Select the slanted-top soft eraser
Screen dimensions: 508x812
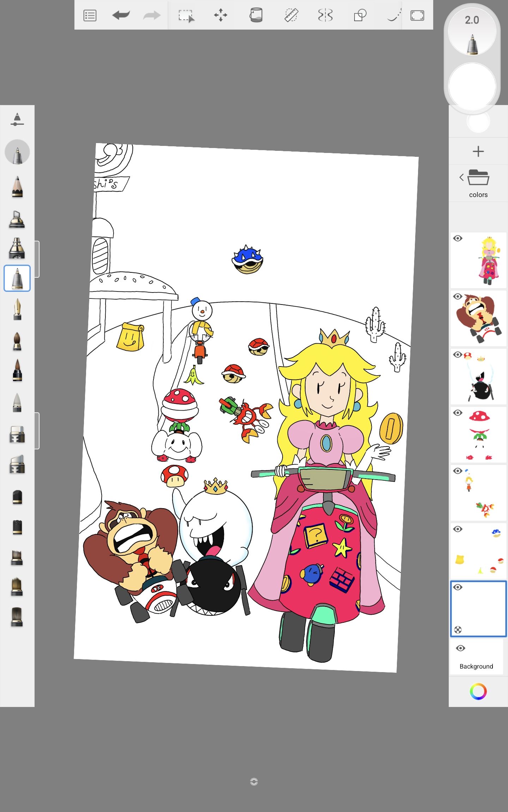(x=17, y=464)
